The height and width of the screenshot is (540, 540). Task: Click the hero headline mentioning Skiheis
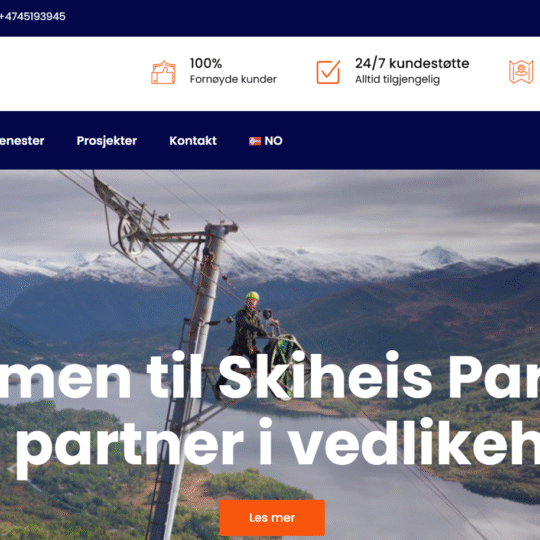270,377
